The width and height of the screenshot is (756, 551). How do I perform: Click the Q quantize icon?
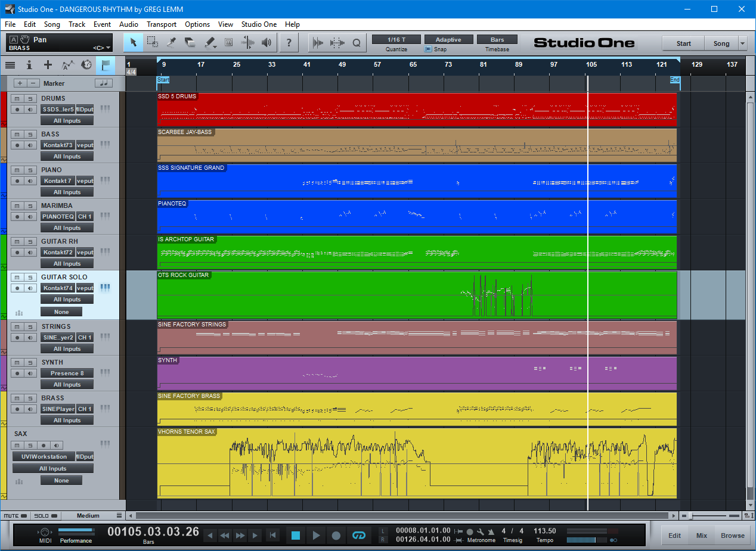(357, 42)
